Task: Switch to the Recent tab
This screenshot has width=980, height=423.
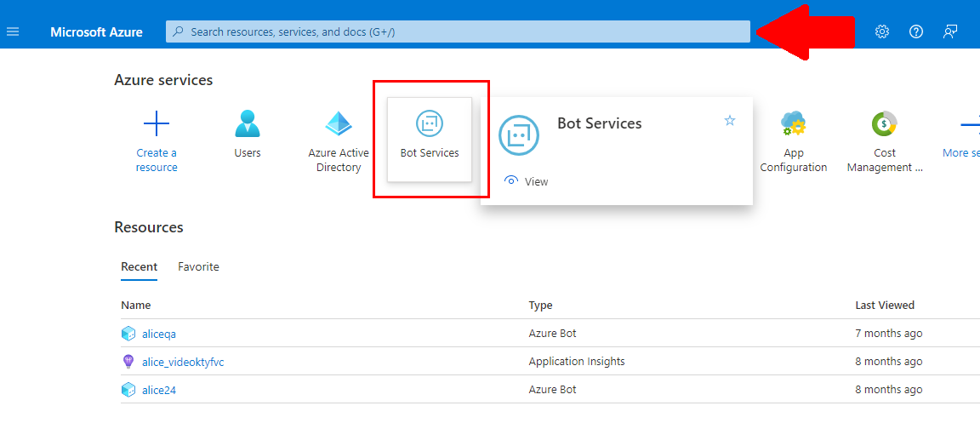Action: [140, 266]
